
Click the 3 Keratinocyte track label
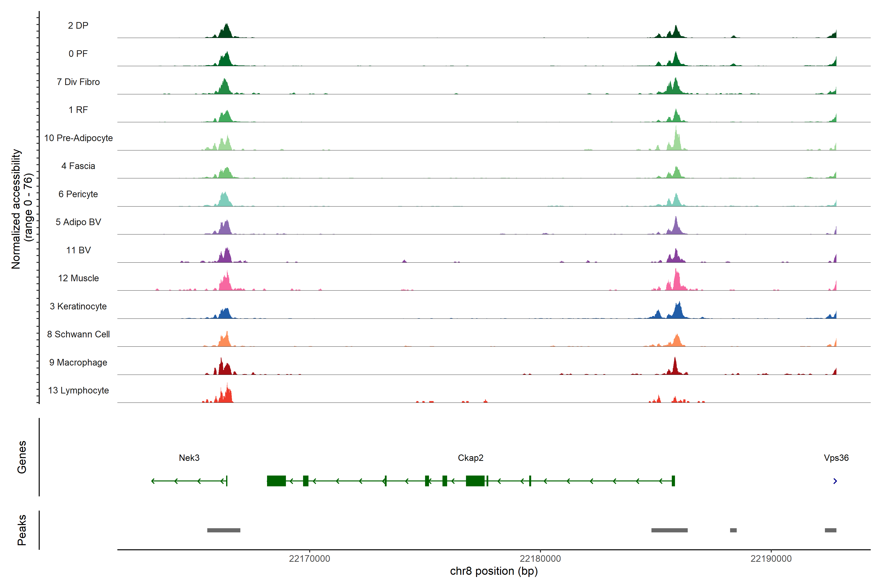[x=78, y=306]
